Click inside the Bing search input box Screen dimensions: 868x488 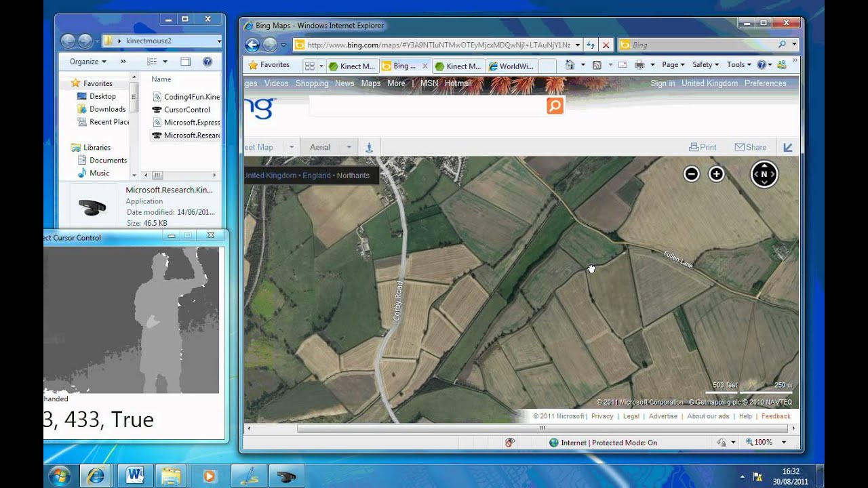pyautogui.click(x=427, y=106)
